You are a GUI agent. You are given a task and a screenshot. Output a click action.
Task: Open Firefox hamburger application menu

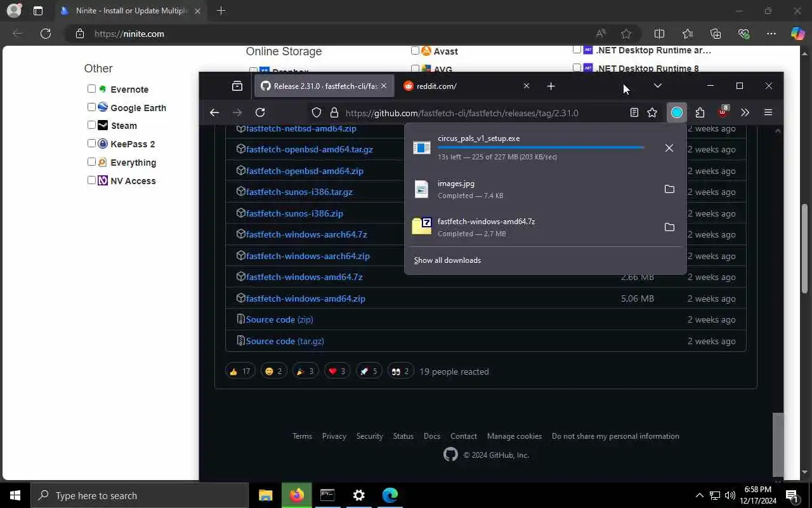click(x=768, y=113)
